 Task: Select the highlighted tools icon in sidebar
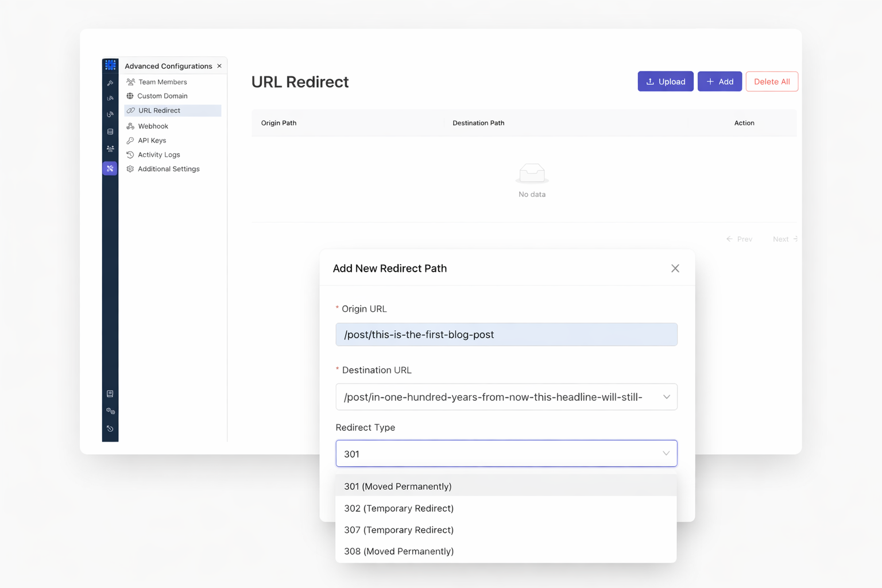coord(110,169)
